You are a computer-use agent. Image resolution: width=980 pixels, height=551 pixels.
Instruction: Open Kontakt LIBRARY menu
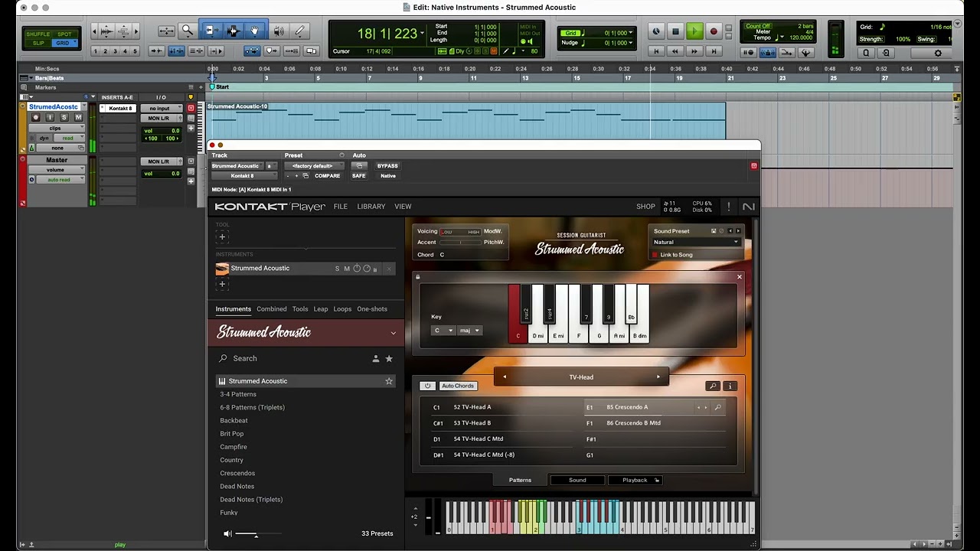click(x=371, y=207)
